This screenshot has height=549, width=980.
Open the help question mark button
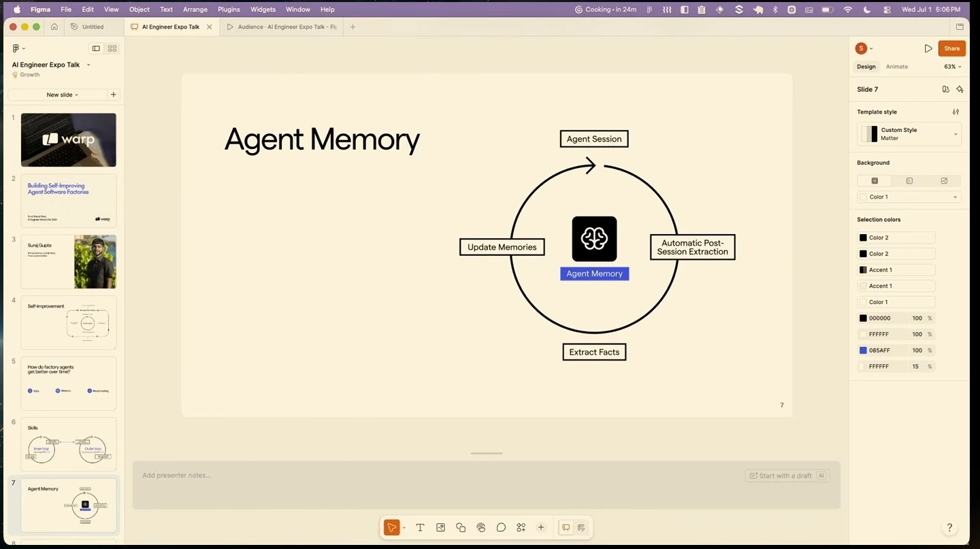coord(949,528)
